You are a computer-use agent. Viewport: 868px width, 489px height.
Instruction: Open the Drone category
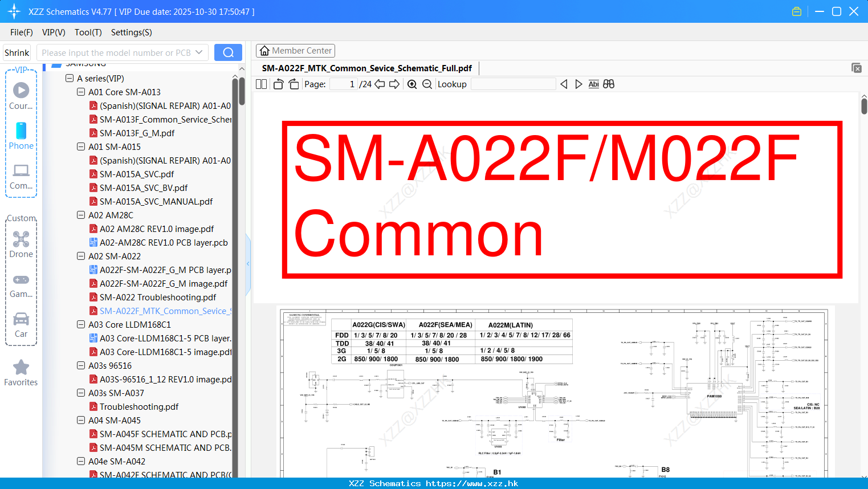click(21, 244)
